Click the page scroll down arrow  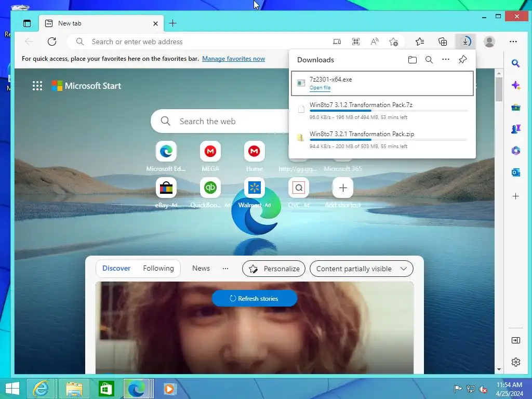coord(499,369)
